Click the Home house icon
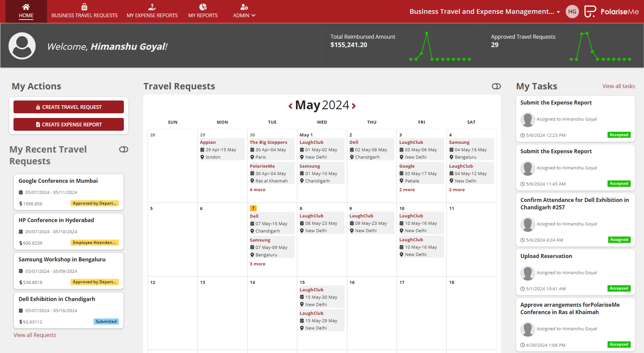The width and height of the screenshot is (644, 353). (x=26, y=7)
